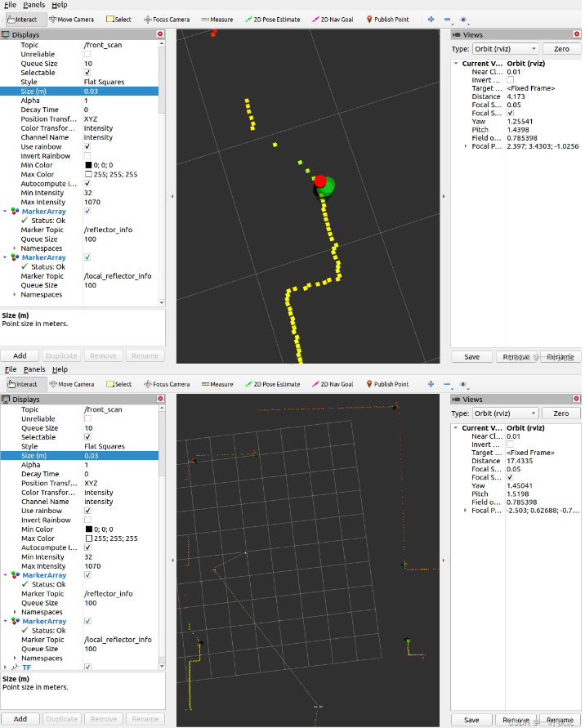Collapse /reflector_info MarkerArray in top window

tap(5, 212)
